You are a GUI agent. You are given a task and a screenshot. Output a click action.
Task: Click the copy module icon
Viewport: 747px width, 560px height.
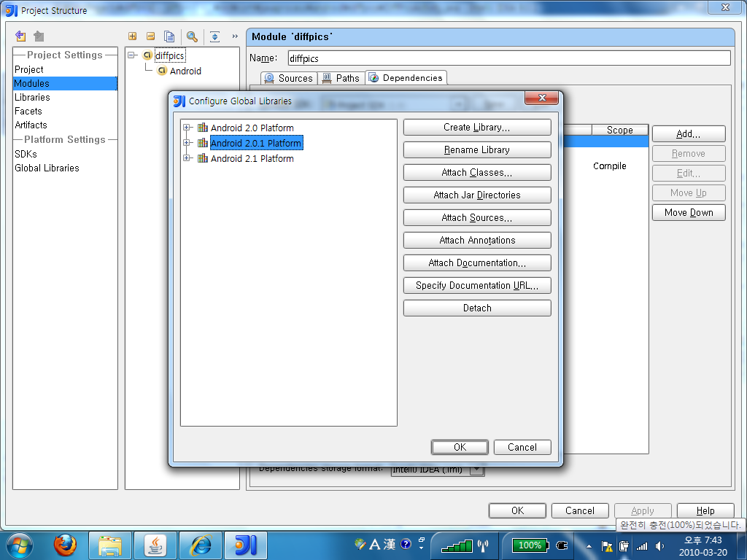169,36
